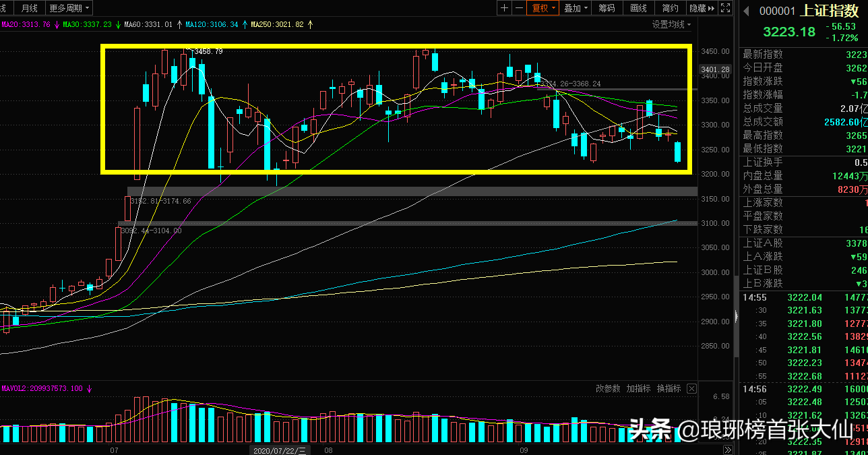The width and height of the screenshot is (868, 455).
Task: Click the panel collapse handle beside the quote list
Action: (x=736, y=316)
